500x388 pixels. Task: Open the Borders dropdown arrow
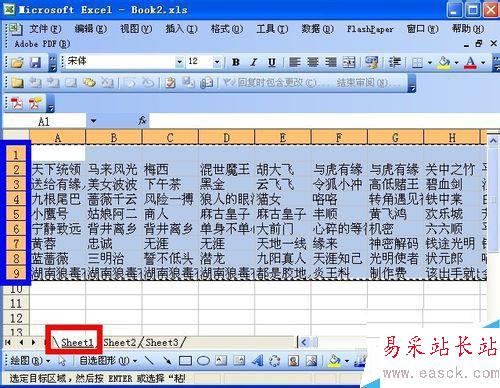tap(430, 62)
